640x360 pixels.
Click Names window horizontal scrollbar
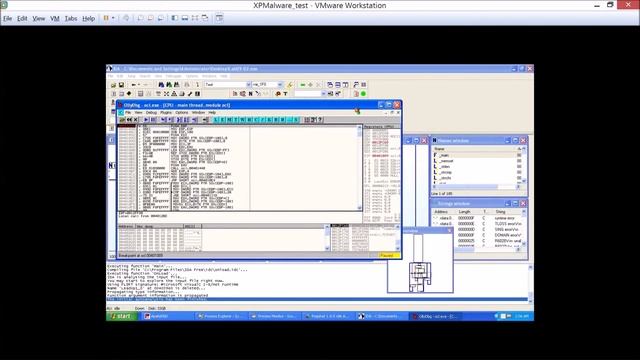point(476,187)
